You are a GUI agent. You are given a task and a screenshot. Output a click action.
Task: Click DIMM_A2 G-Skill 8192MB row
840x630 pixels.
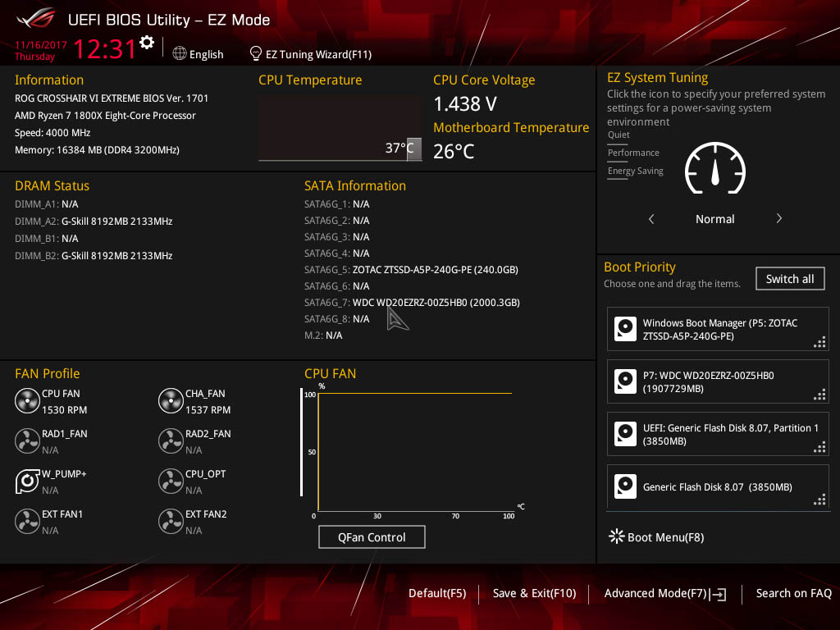point(94,221)
